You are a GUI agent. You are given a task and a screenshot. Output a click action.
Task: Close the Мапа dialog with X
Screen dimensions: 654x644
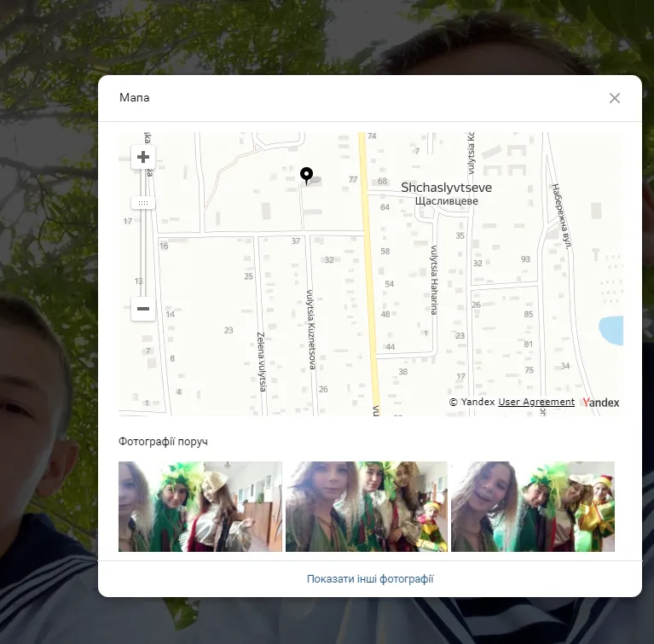(615, 98)
